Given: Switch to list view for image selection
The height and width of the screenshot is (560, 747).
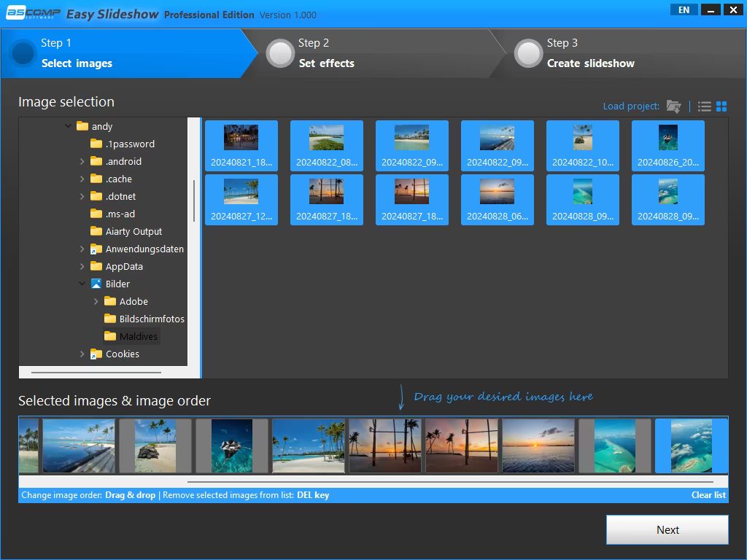Looking at the screenshot, I should (x=703, y=106).
